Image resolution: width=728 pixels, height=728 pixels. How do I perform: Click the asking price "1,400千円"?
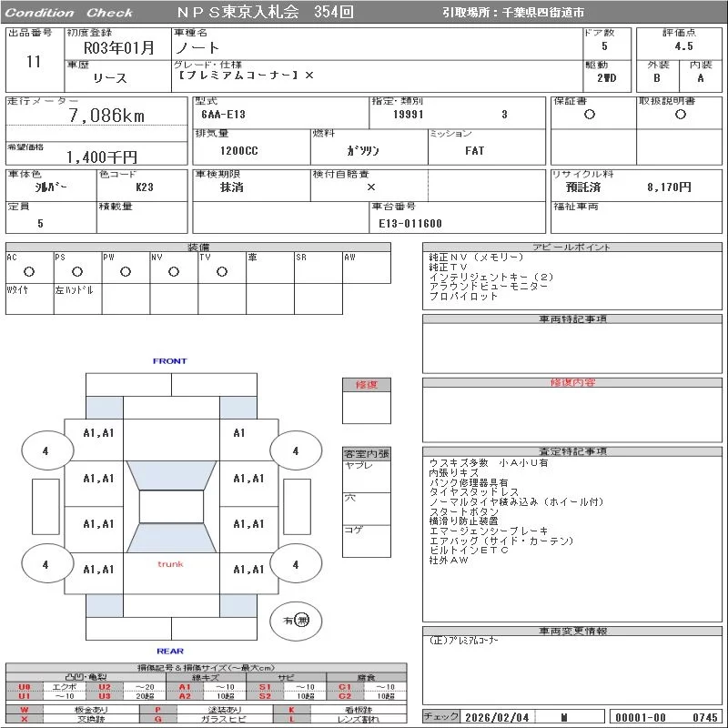pos(102,157)
